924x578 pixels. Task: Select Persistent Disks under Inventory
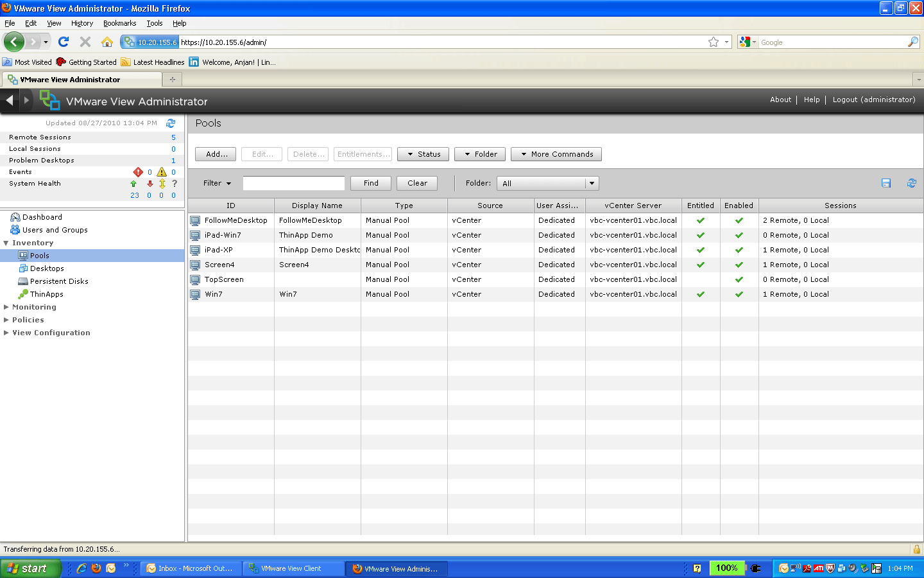(59, 281)
